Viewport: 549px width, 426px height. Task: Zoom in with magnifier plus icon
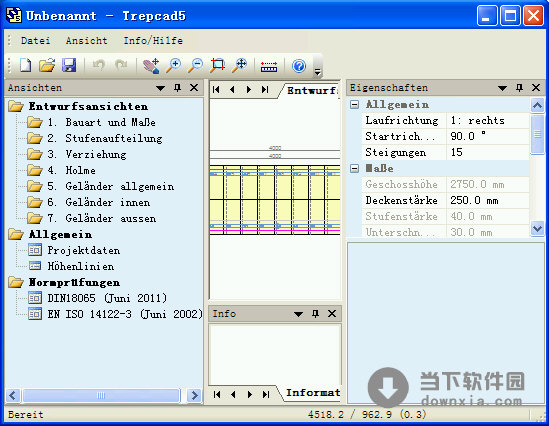(173, 65)
